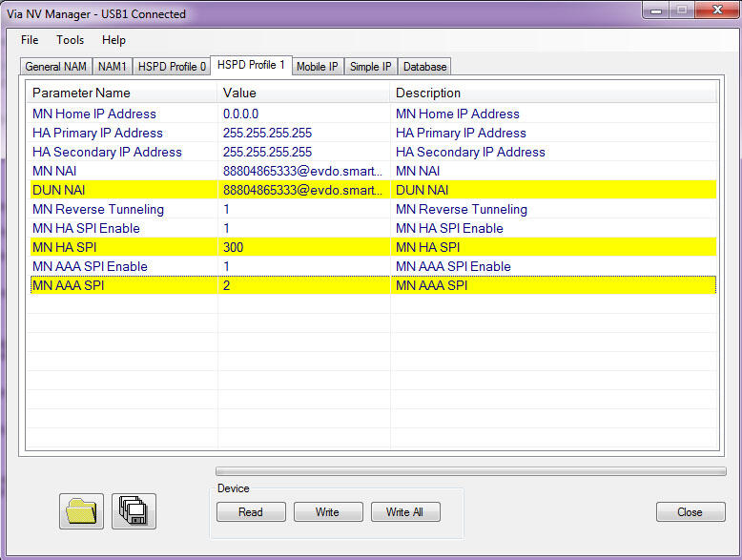Viewport: 742px width, 560px height.
Task: Open the Database tab
Action: pyautogui.click(x=424, y=67)
